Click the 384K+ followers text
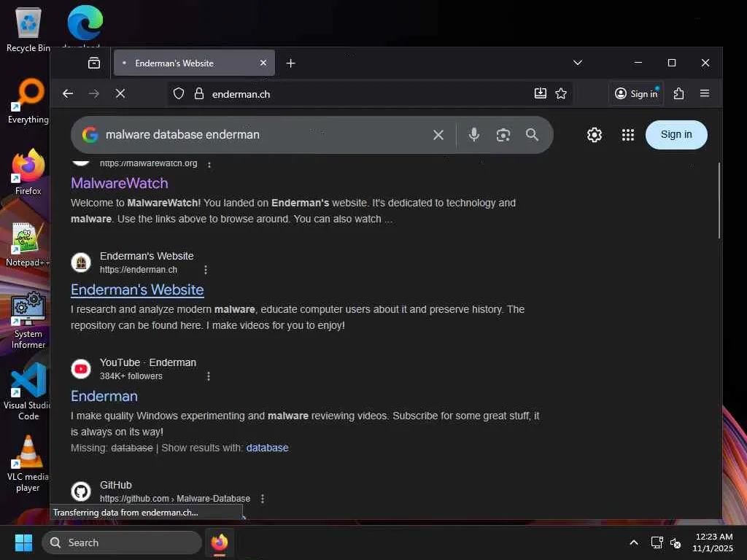 (x=131, y=376)
